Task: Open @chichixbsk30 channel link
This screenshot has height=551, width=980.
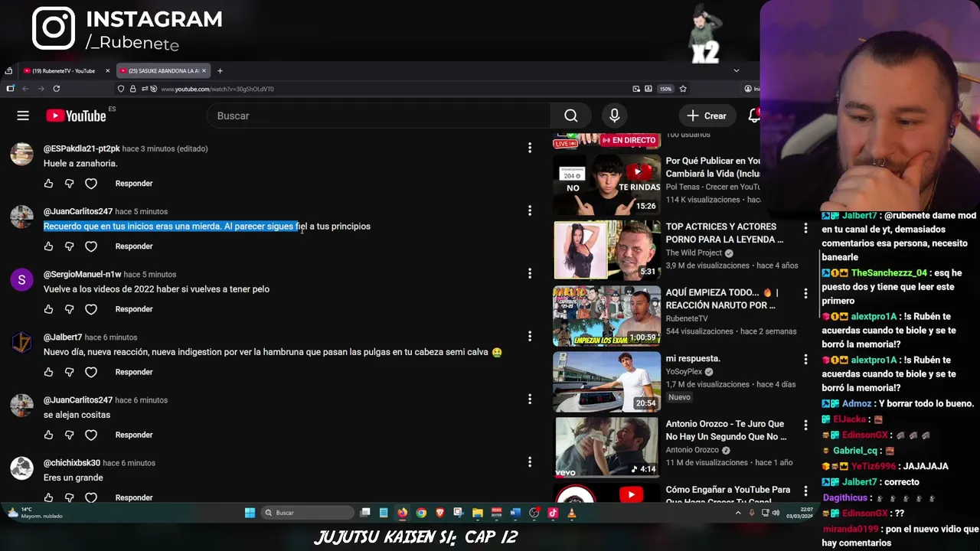Action: click(72, 463)
